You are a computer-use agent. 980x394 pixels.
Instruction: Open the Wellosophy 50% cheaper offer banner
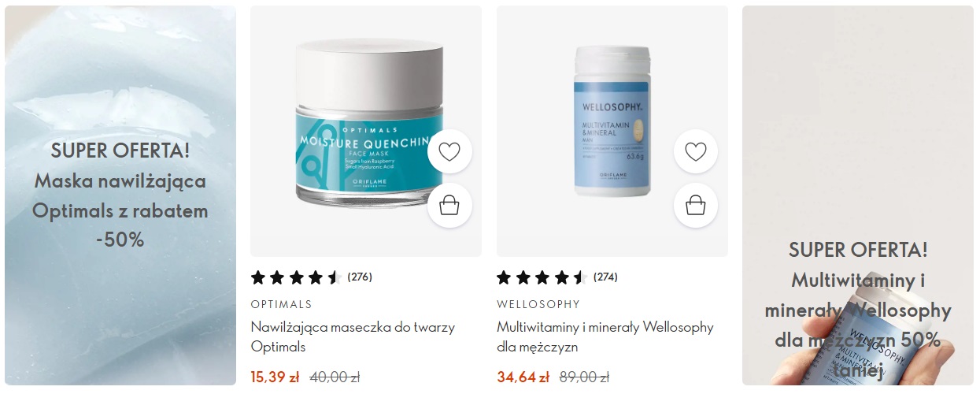858,195
